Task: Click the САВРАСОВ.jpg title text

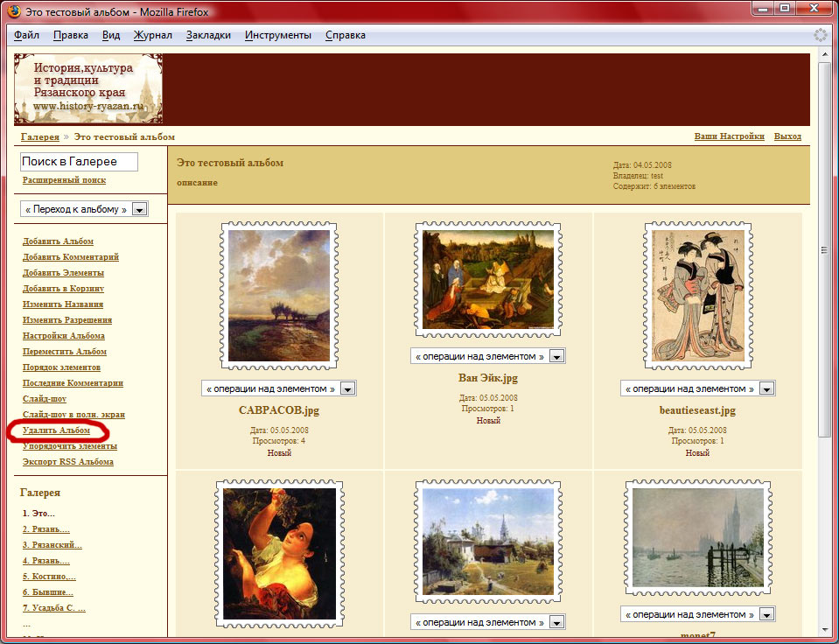Action: point(279,410)
